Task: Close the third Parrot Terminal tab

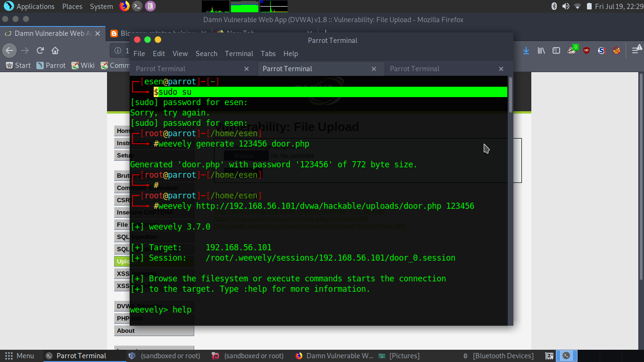Action: (x=501, y=69)
